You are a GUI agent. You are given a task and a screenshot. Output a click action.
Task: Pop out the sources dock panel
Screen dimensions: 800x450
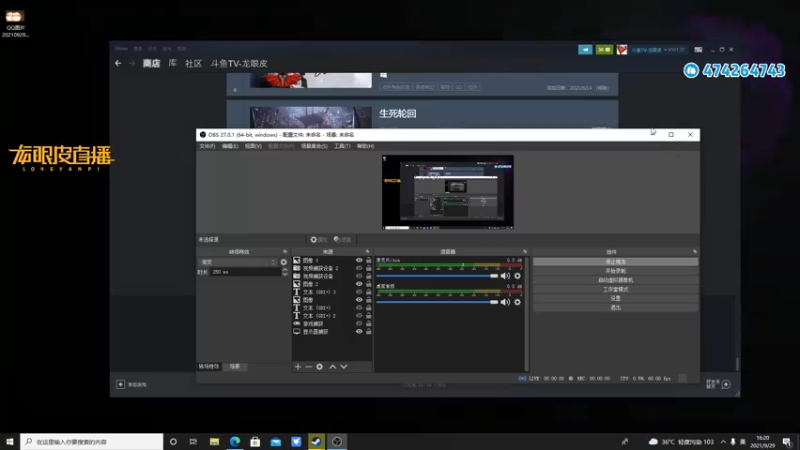coord(367,252)
